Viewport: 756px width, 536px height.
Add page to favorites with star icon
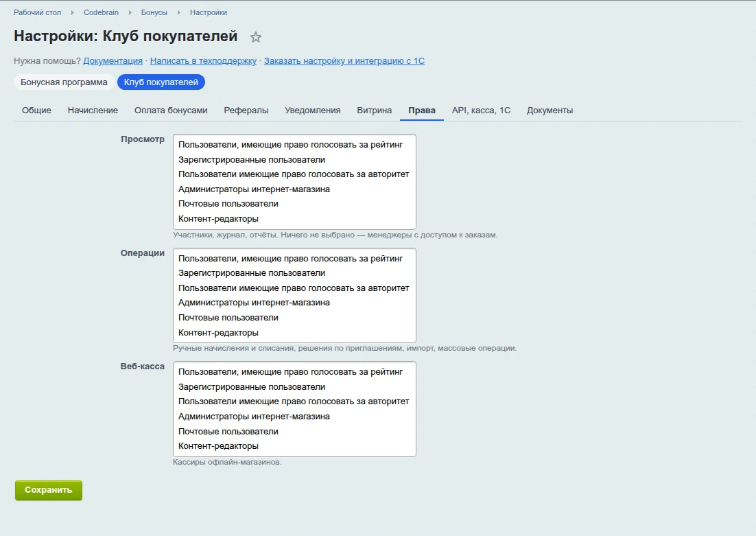tap(255, 37)
